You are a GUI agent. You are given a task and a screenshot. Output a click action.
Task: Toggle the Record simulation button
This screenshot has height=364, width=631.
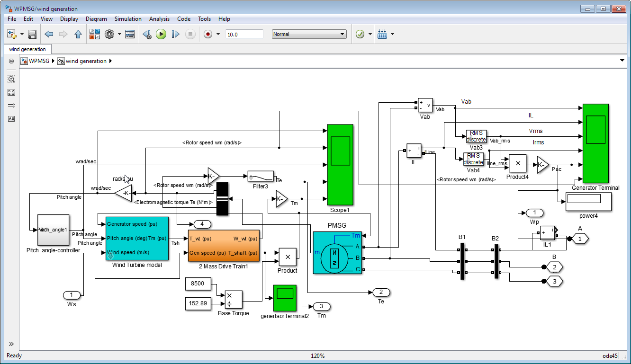tap(207, 34)
